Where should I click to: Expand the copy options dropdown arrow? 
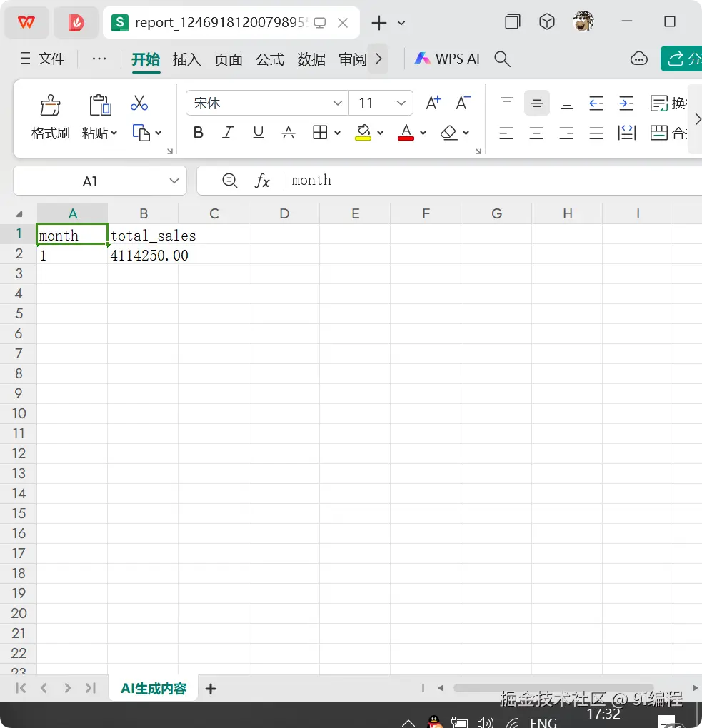point(159,133)
